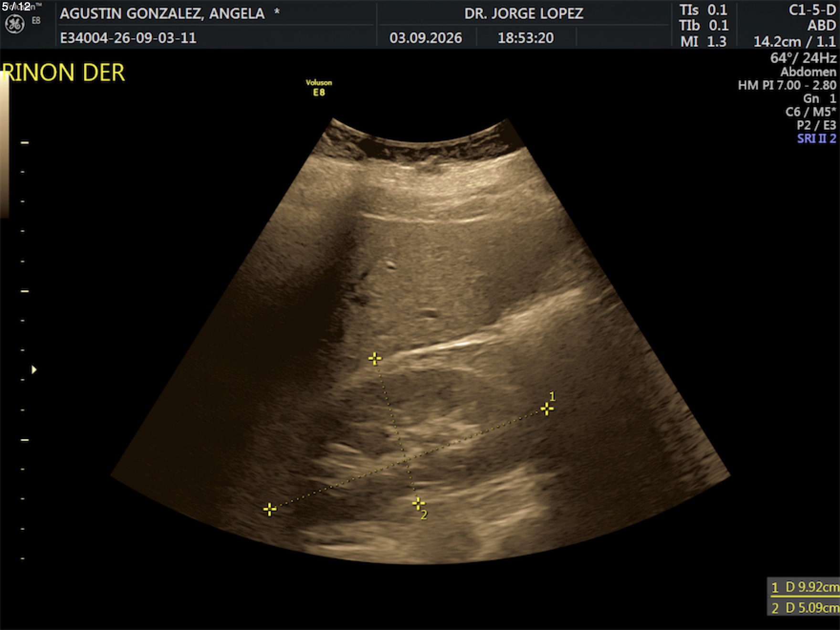The width and height of the screenshot is (840, 630).
Task: Click the patient ID E34004-26-09-03-11
Action: point(128,38)
